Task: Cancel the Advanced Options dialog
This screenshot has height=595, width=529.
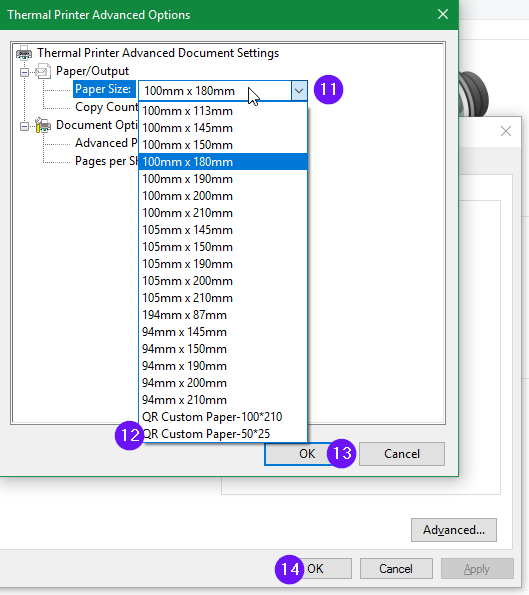Action: (402, 454)
